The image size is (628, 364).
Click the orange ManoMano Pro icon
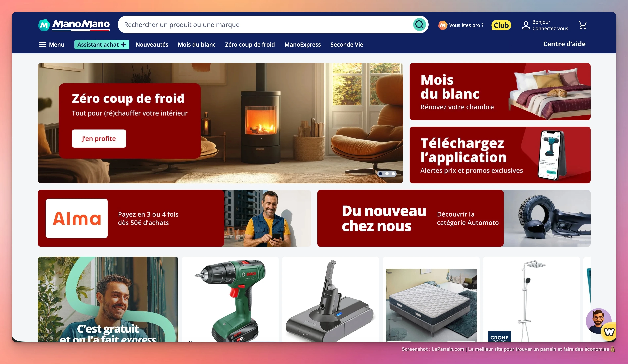443,25
